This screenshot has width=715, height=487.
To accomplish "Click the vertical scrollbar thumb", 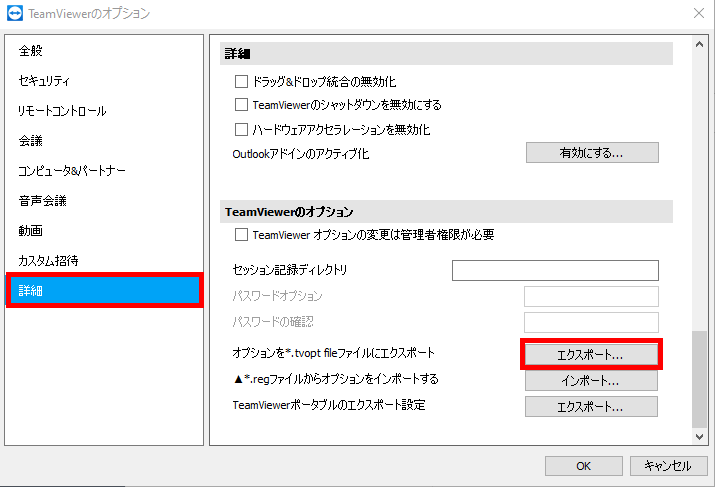I will coord(699,379).
